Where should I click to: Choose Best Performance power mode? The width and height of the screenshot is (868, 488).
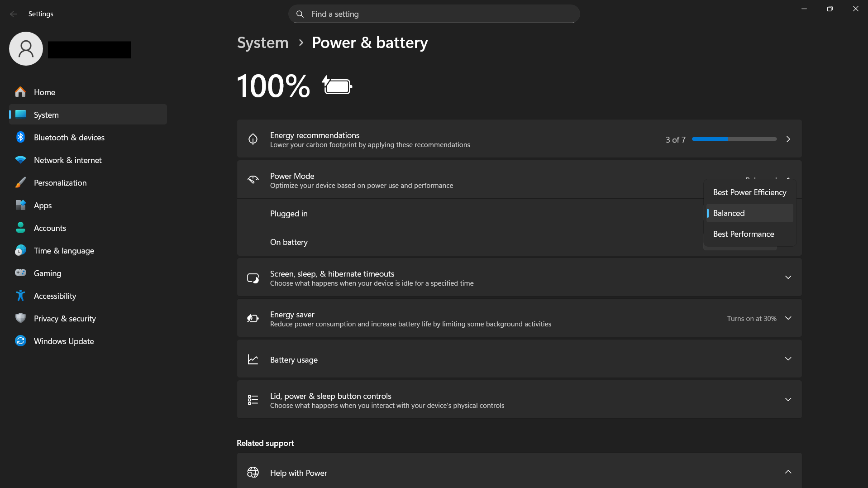pyautogui.click(x=743, y=234)
